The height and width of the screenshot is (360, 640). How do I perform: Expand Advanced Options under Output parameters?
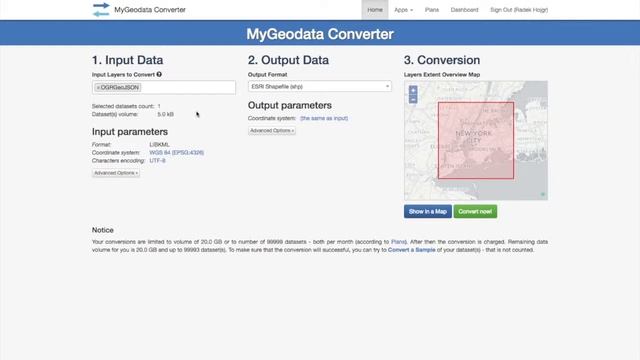click(272, 131)
